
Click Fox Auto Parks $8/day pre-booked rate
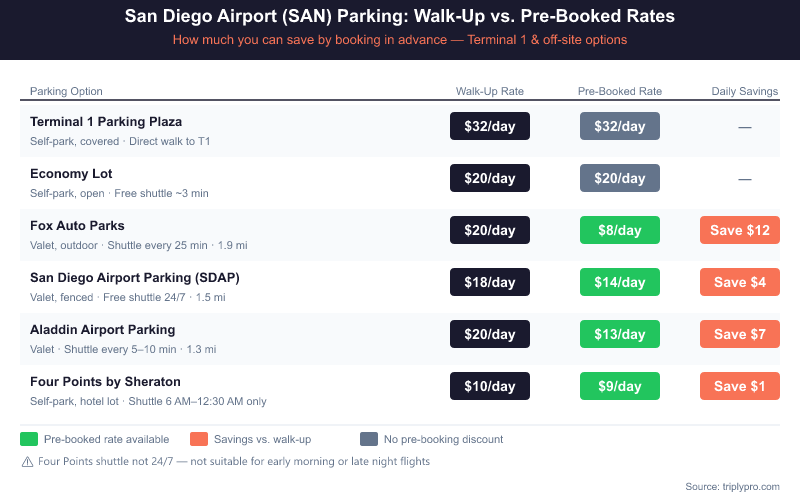click(x=620, y=230)
